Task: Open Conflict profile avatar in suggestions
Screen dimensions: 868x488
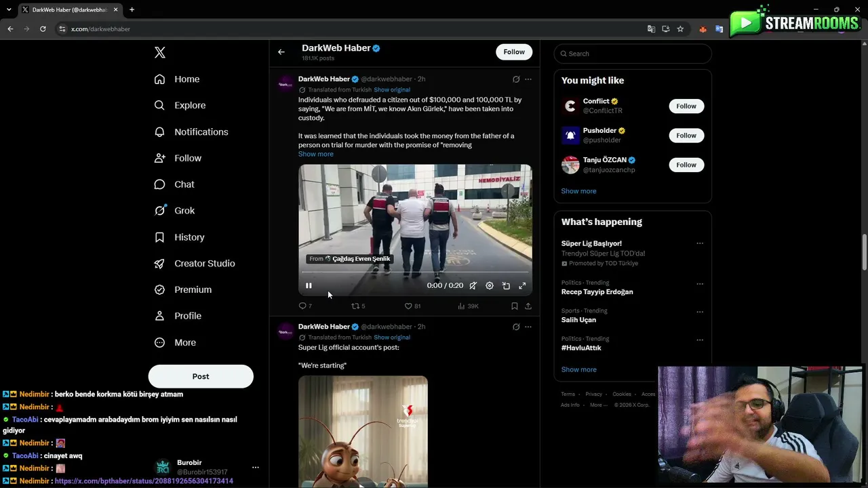Action: [570, 106]
